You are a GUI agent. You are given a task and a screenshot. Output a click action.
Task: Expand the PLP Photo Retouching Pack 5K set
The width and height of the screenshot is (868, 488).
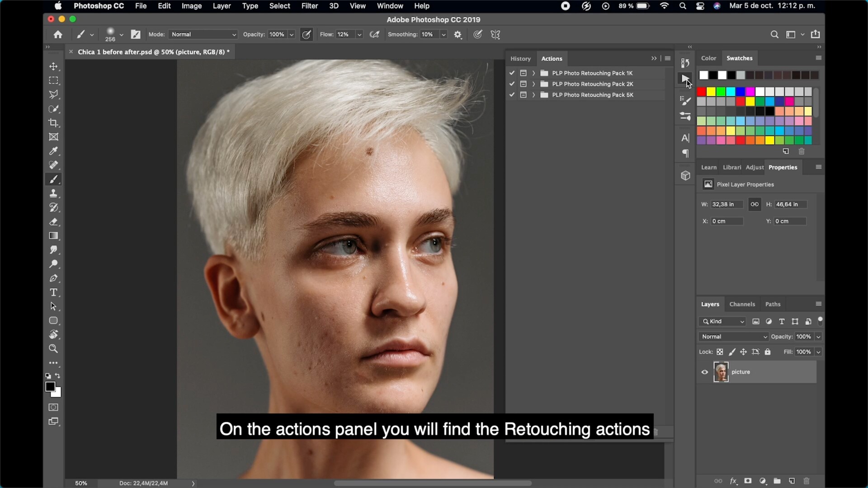coord(533,95)
